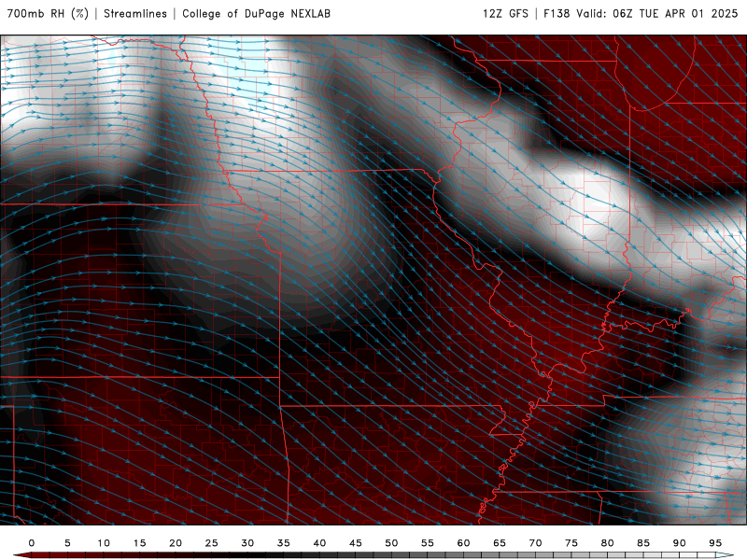Click the "60" value on the scale

pos(463,543)
